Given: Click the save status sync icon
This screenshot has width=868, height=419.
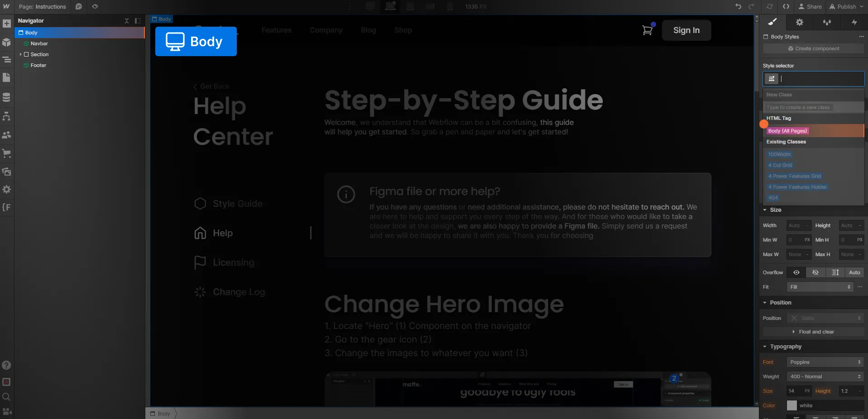Looking at the screenshot, I should tap(769, 6).
